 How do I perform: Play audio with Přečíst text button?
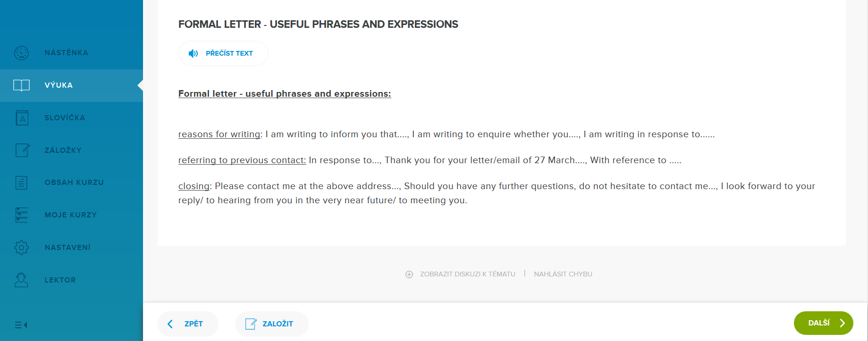pos(223,53)
